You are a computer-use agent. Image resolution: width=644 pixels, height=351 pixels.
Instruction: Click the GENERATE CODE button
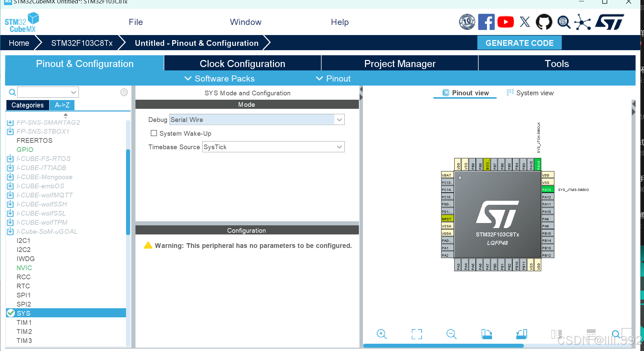point(519,43)
